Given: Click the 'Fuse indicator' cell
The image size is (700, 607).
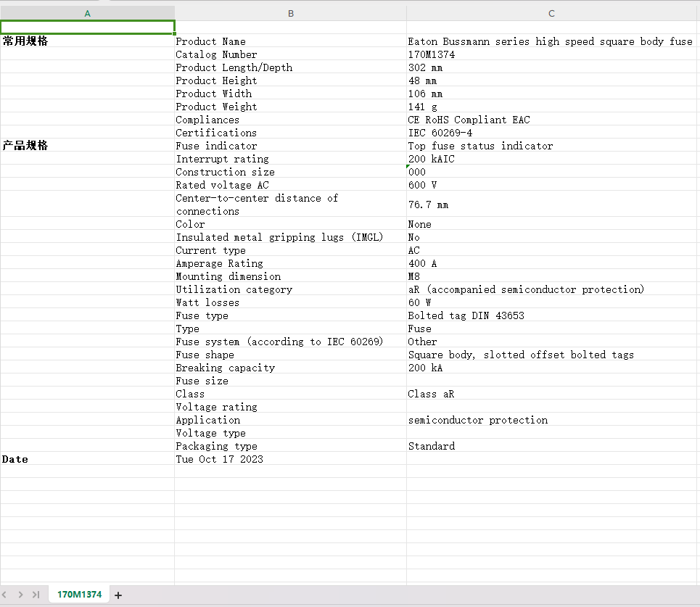Looking at the screenshot, I should [x=291, y=146].
